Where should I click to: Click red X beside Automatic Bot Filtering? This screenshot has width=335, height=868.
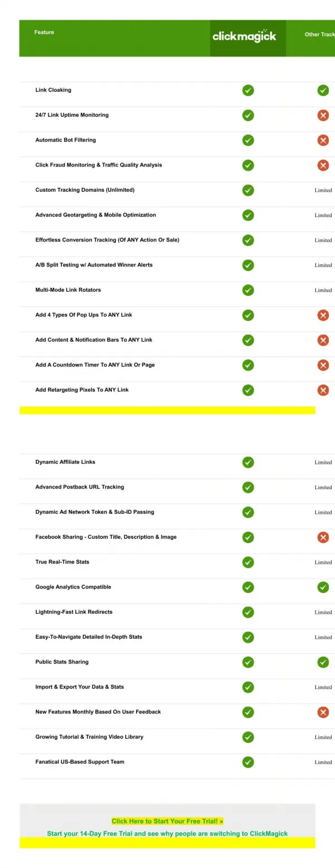323,140
